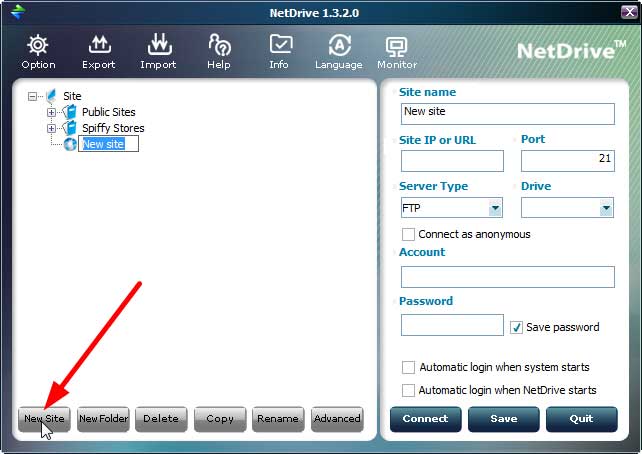Click the Delete button
642x454 pixels.
tap(161, 419)
